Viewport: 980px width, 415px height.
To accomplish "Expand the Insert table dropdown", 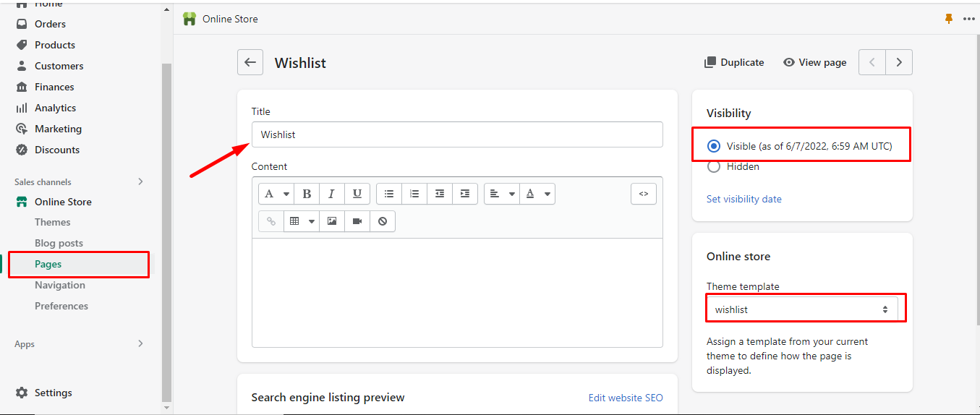I will coord(302,221).
